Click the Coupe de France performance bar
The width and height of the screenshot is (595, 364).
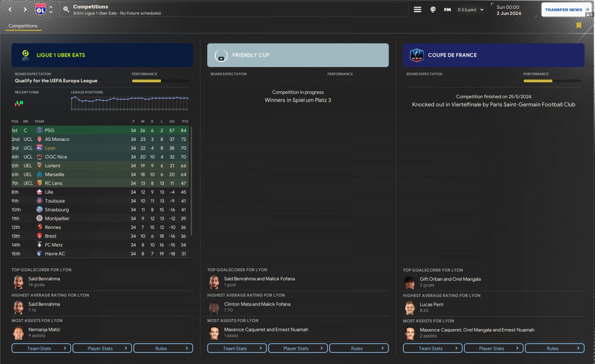pos(552,81)
